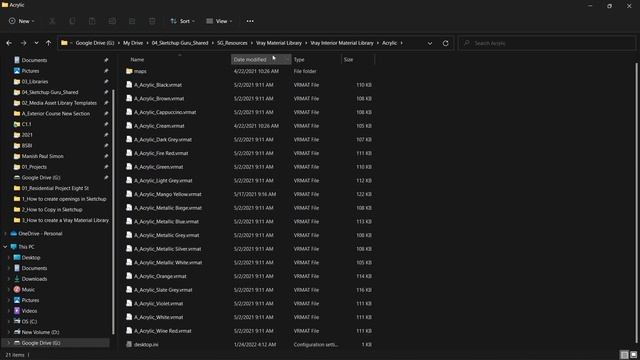Expand Google Drive (G:) tree node
This screenshot has height=360, width=640.
[x=9, y=343]
